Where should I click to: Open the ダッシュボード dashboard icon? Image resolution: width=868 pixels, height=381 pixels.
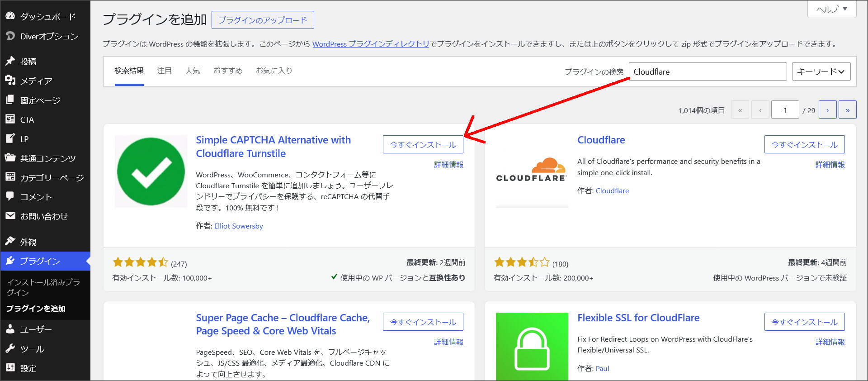pyautogui.click(x=10, y=16)
